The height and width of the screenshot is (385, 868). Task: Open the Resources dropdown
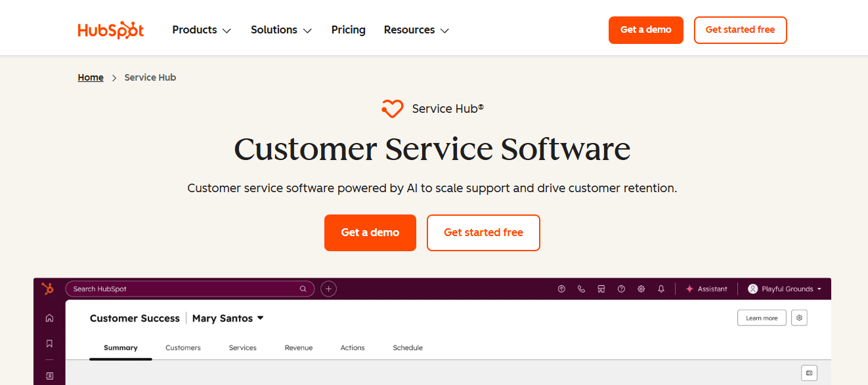coord(416,30)
